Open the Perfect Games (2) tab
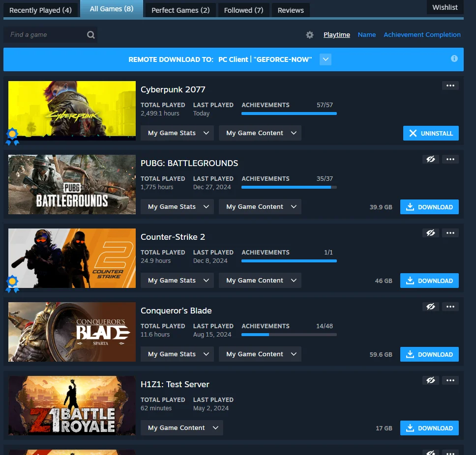Viewport: 476px width, 455px height. pos(180,10)
